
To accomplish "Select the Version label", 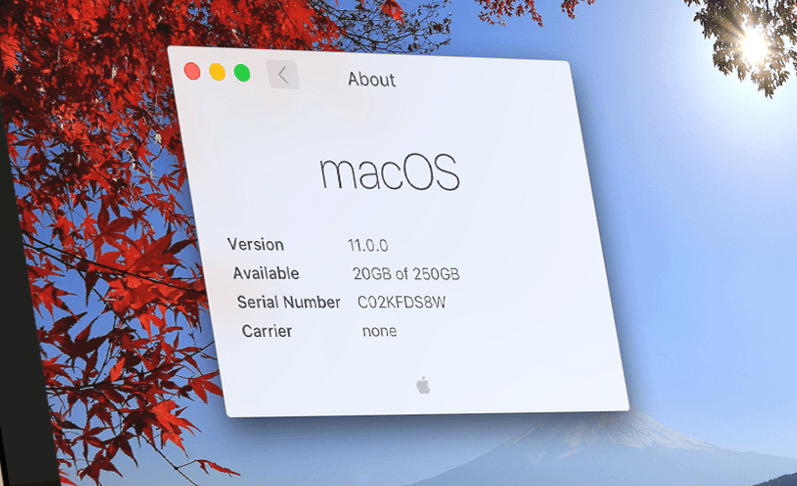I will pyautogui.click(x=255, y=245).
